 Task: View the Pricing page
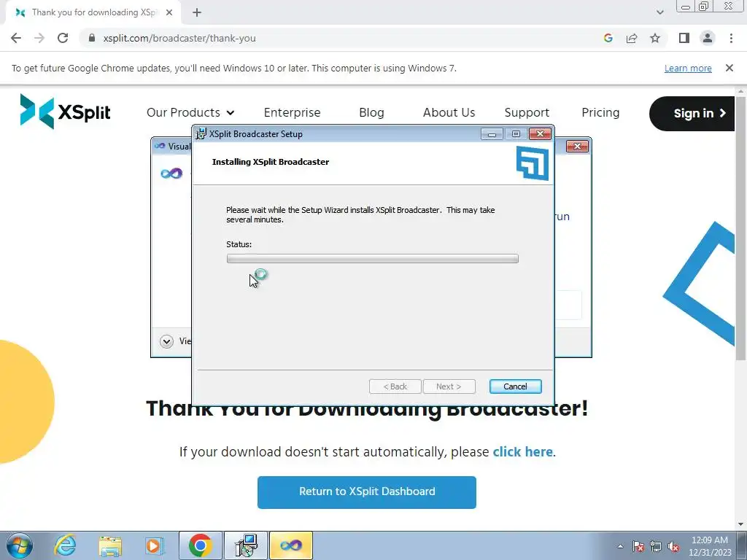[600, 112]
